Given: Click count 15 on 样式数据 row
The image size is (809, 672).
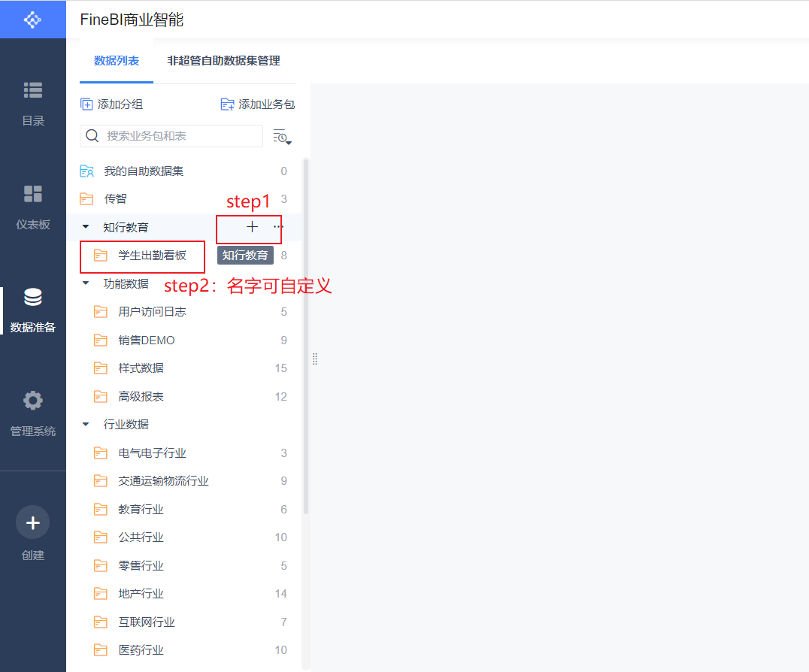Looking at the screenshot, I should pos(280,368).
